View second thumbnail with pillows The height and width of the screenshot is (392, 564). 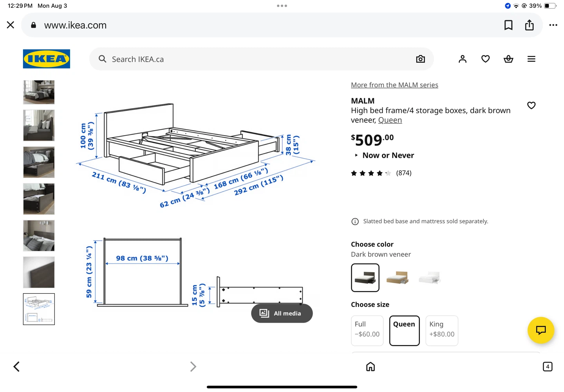click(x=39, y=125)
